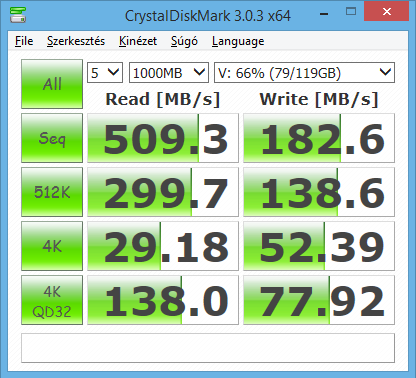Viewport: 416px width, 378px height.
Task: Minimize the CrystalDiskMark window
Action: [x=324, y=14]
